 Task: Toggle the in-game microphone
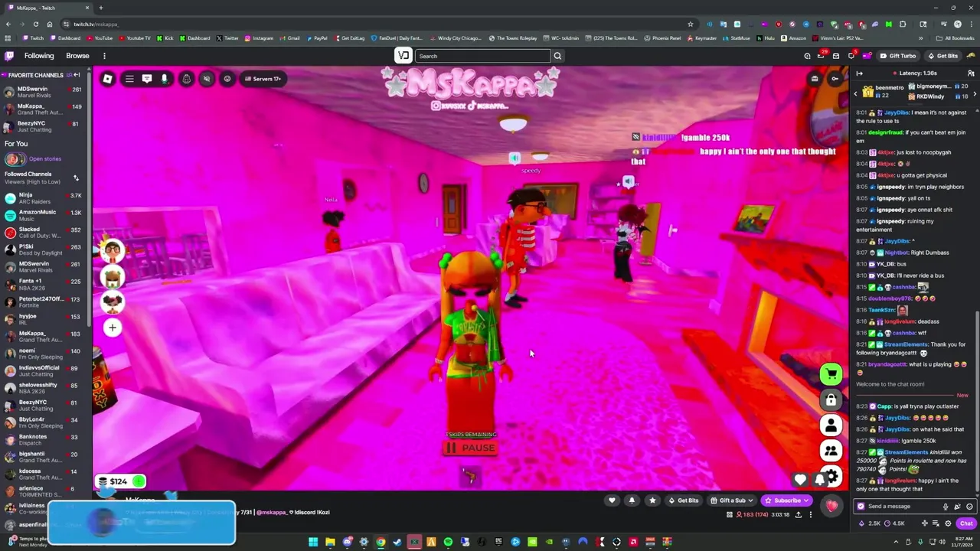pos(164,79)
